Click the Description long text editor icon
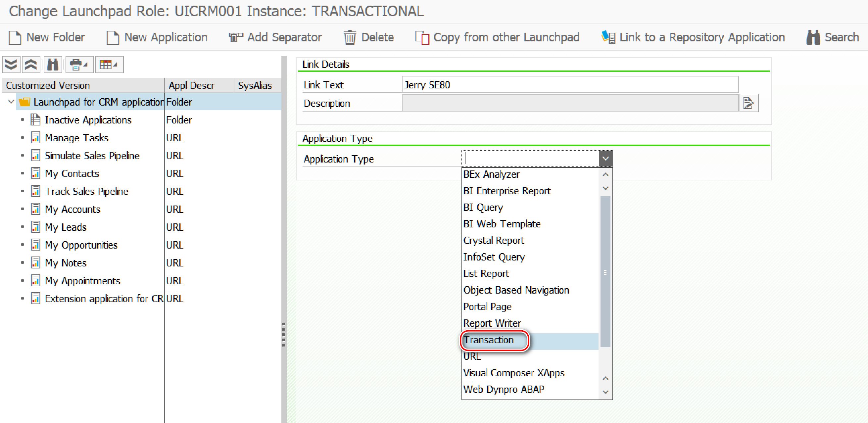 pyautogui.click(x=748, y=103)
